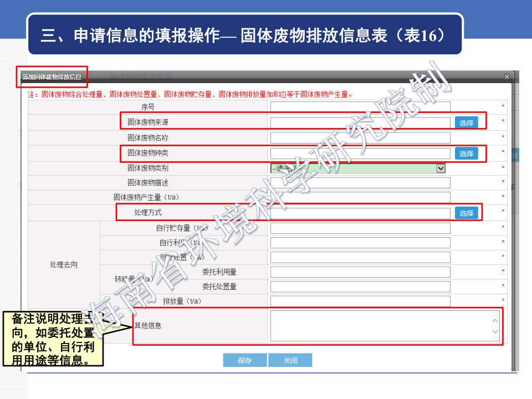Click the 委托处置量 label

pyautogui.click(x=219, y=287)
